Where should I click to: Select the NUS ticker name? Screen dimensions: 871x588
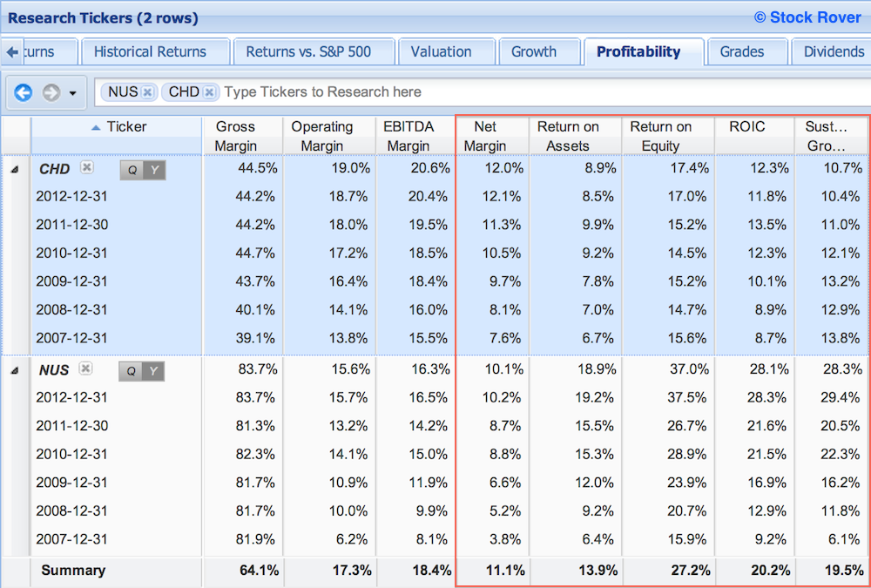tap(54, 370)
